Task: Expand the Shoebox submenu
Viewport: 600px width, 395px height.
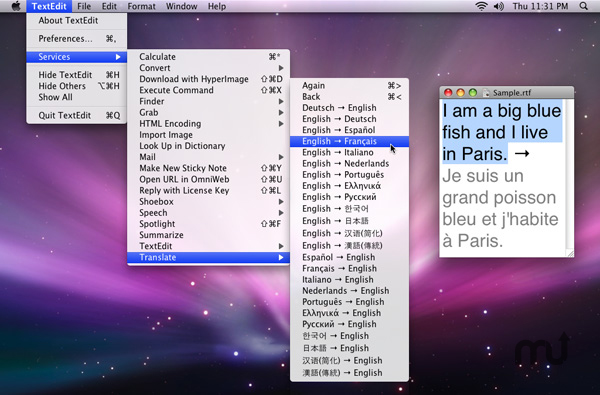Action: pyautogui.click(x=209, y=201)
